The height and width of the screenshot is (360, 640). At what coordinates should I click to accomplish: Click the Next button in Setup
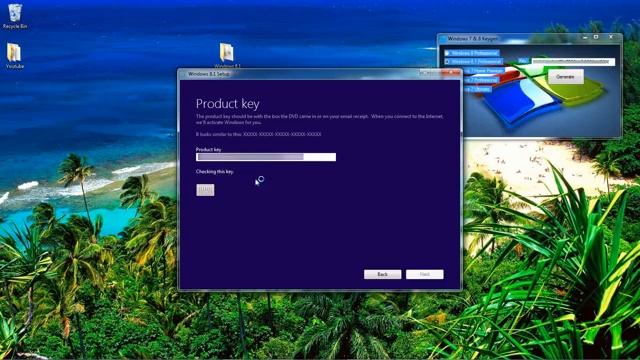click(x=424, y=274)
